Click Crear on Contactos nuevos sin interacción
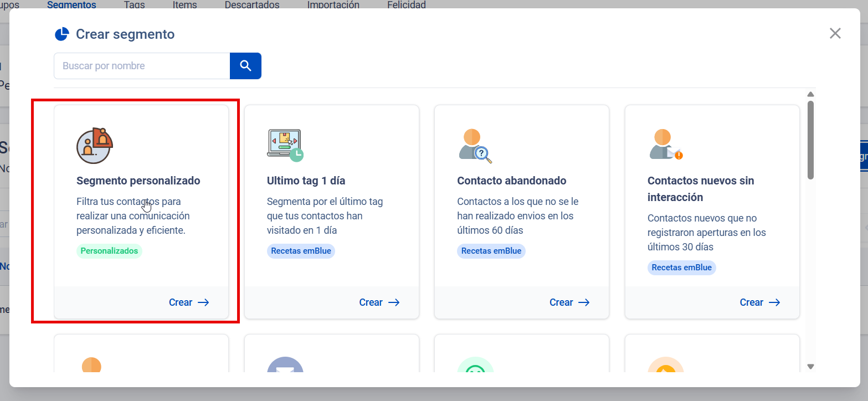The width and height of the screenshot is (868, 401). point(759,302)
